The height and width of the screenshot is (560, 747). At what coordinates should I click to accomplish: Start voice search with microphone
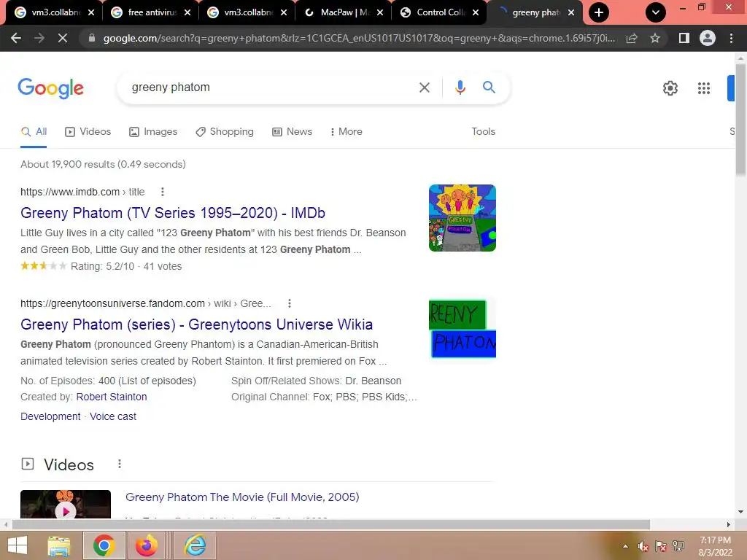tap(460, 87)
